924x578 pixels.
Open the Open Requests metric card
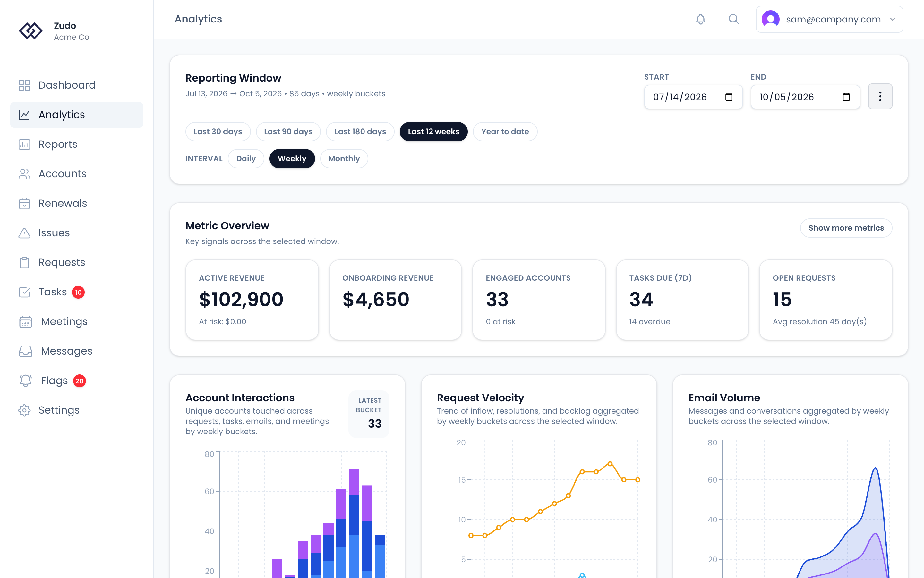[826, 300]
